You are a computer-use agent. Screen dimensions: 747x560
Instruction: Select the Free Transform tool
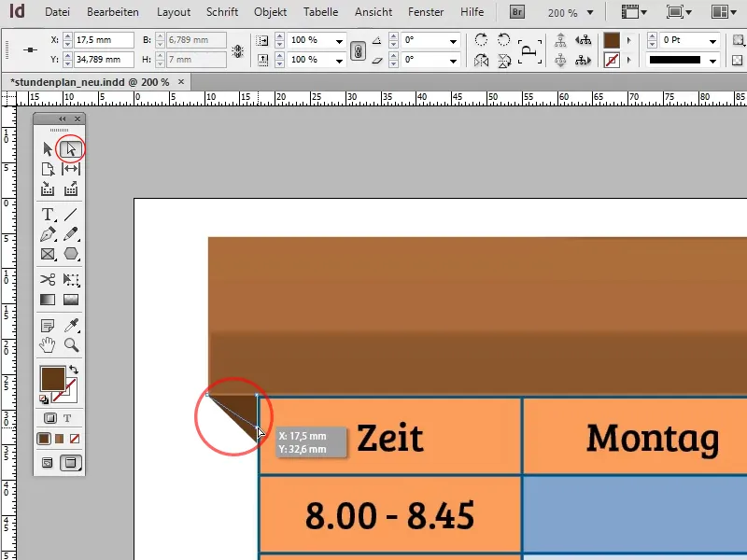pyautogui.click(x=71, y=279)
